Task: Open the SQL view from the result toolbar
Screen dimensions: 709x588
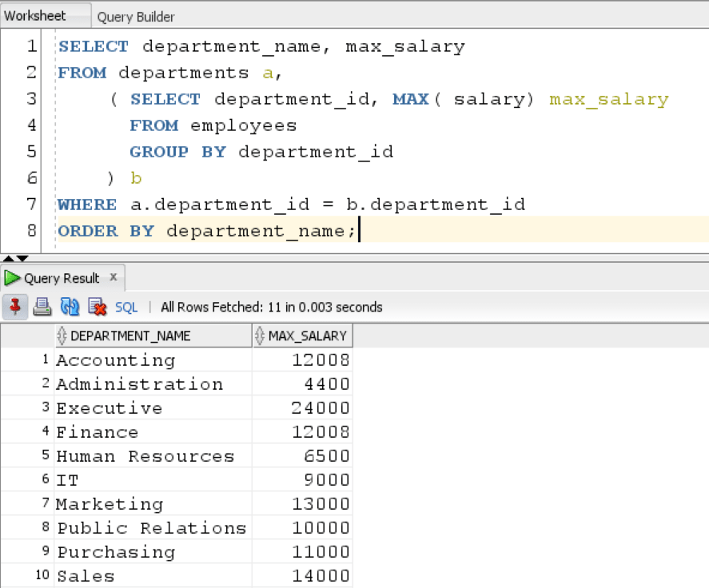Action: pos(125,307)
